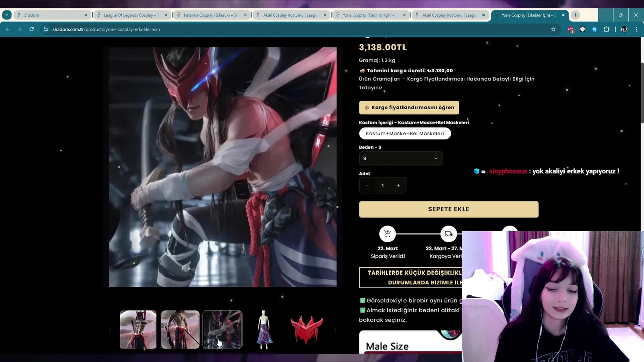This screenshot has height=362, width=644.
Task: Open the black diamond extension icon
Action: click(582, 29)
